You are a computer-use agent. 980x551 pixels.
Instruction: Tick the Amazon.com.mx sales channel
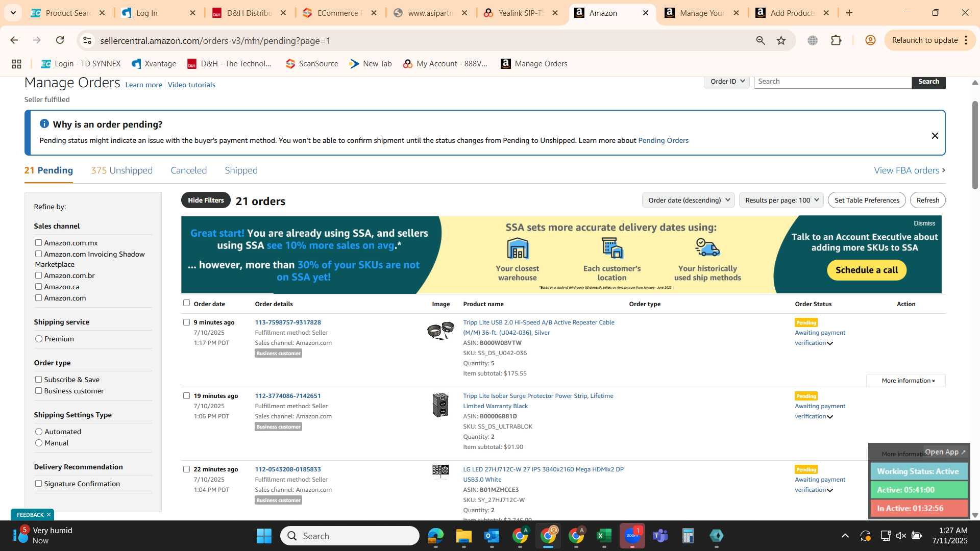click(x=38, y=243)
